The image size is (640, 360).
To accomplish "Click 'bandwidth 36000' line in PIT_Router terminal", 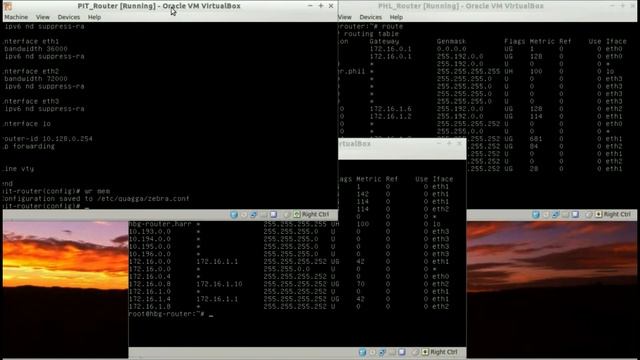I will (x=36, y=49).
